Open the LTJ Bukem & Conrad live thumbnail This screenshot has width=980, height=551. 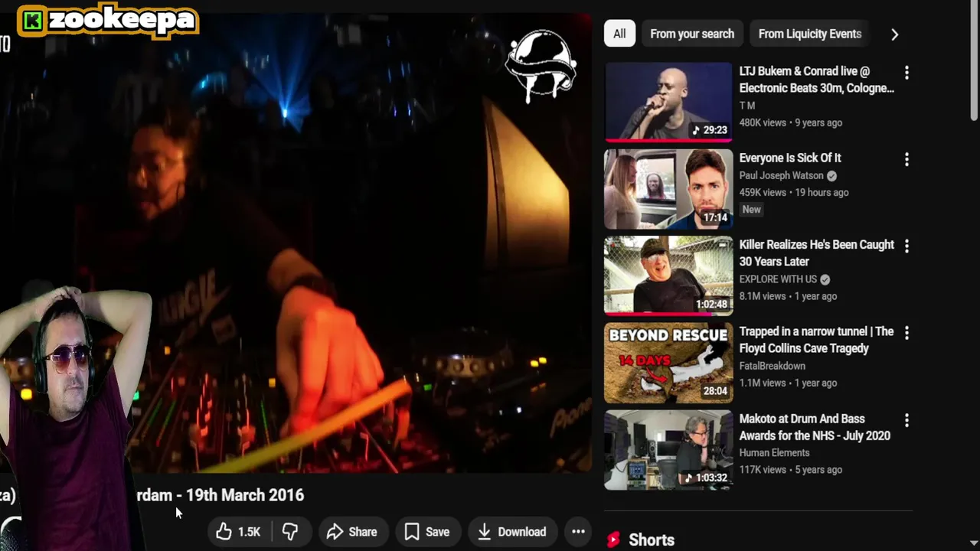coord(668,103)
